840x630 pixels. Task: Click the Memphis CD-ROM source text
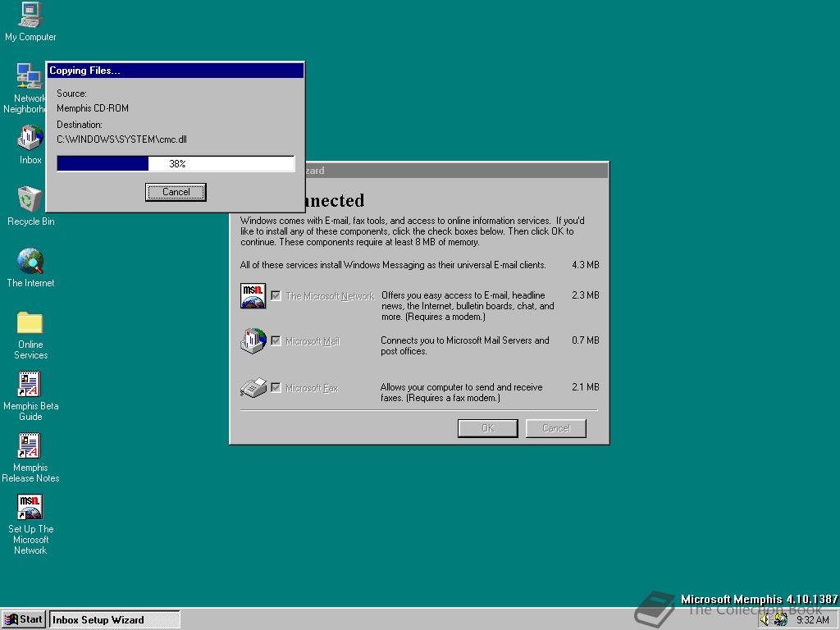click(93, 108)
